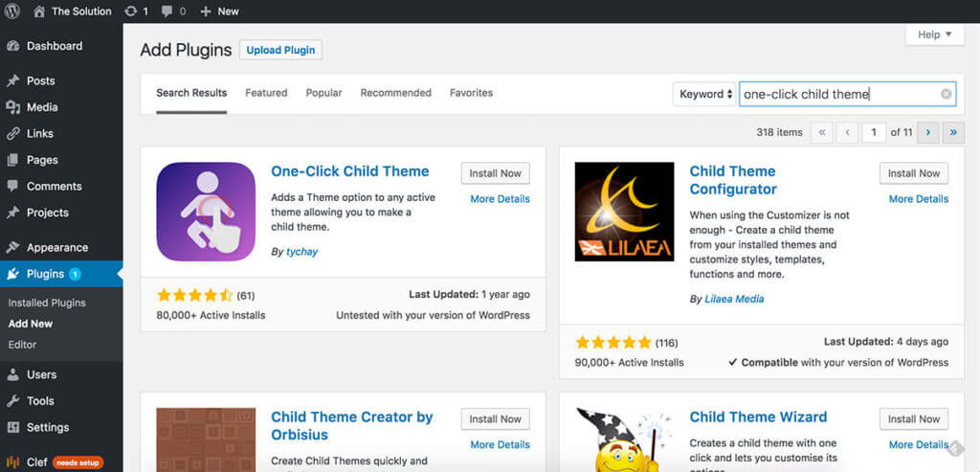The width and height of the screenshot is (980, 472).
Task: Install the Child Theme Configurator plugin
Action: pos(914,173)
